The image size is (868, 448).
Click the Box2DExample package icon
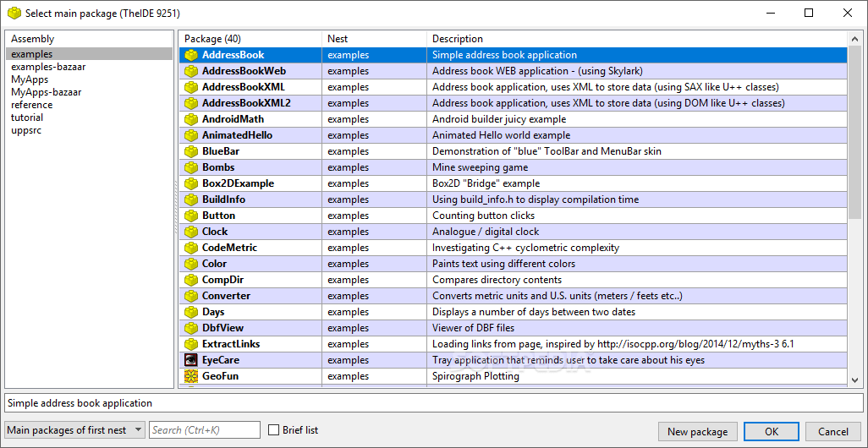click(191, 183)
